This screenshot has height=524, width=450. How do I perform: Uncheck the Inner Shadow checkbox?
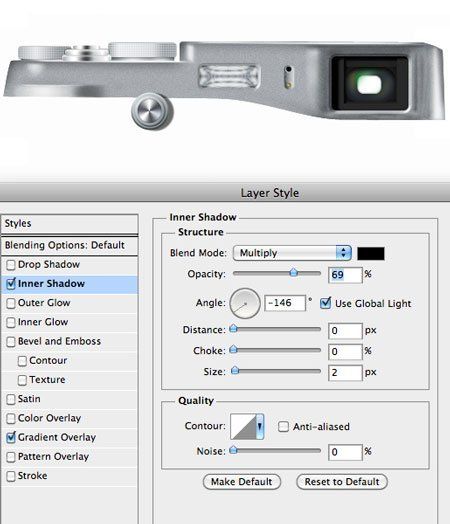(11, 284)
